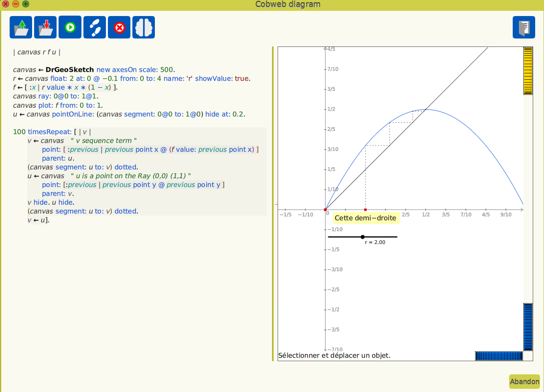Click the '1/2' label on the x-axis
The width and height of the screenshot is (544, 392).
(x=426, y=215)
